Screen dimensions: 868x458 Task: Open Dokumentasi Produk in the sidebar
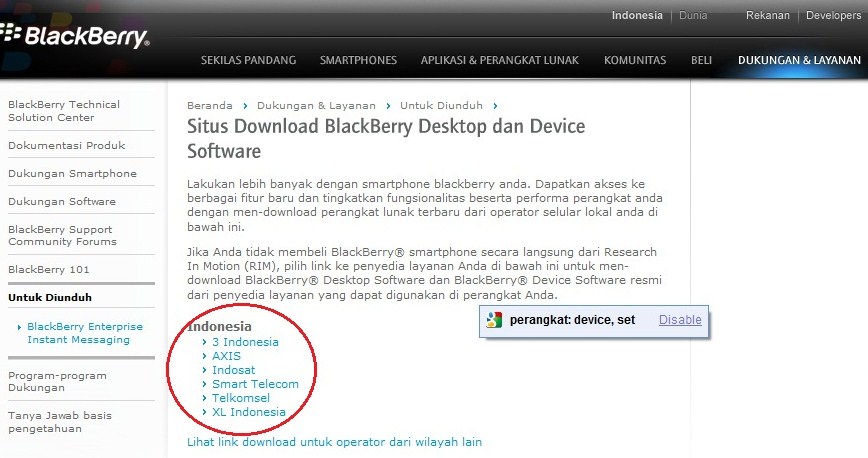tap(66, 145)
